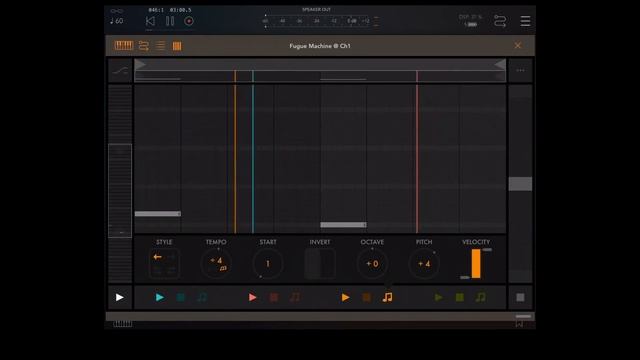Screen dimensions: 640x360
Task: Stop the green playhead
Action: (x=460, y=298)
